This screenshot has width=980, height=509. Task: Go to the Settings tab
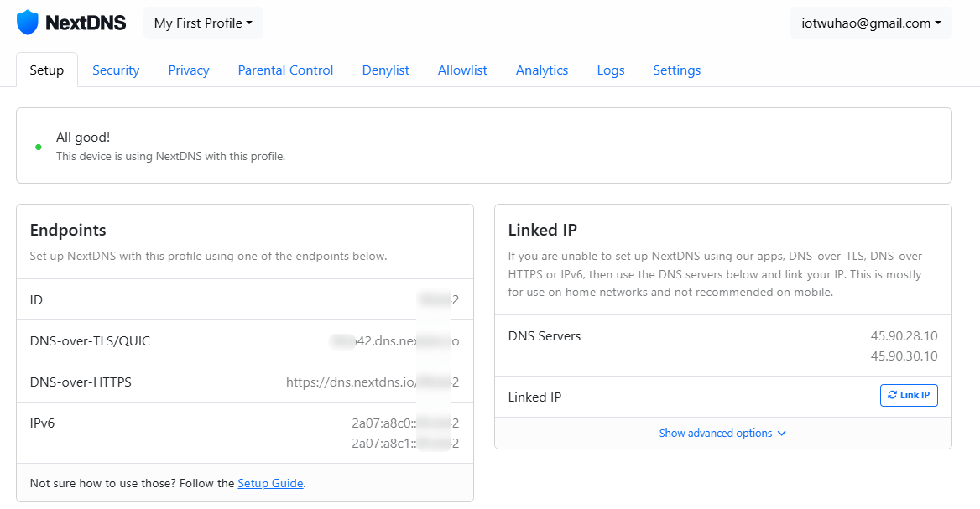677,70
